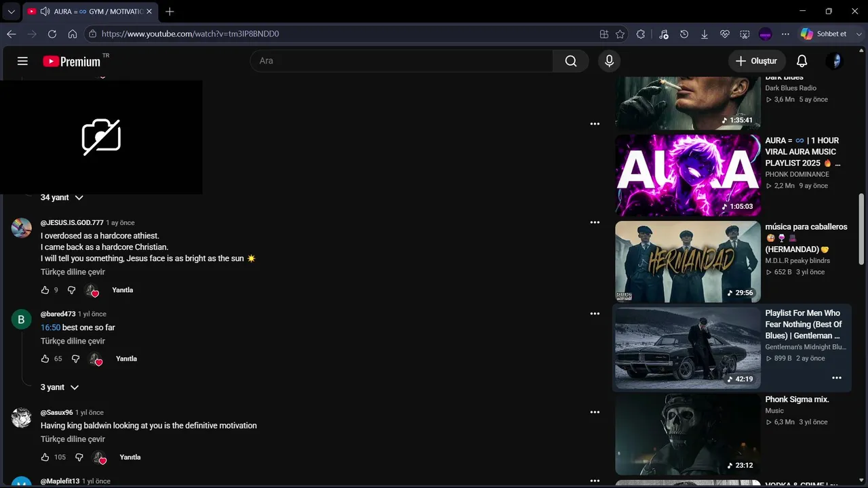Like the @JESUS.IS.GOD.777 comment
868x488 pixels.
(45, 290)
